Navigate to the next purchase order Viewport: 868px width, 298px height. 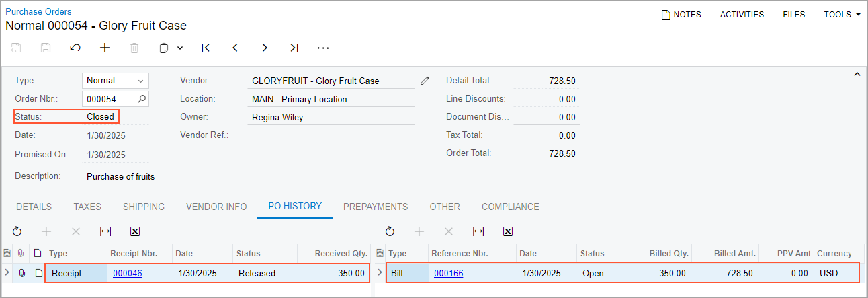point(265,48)
